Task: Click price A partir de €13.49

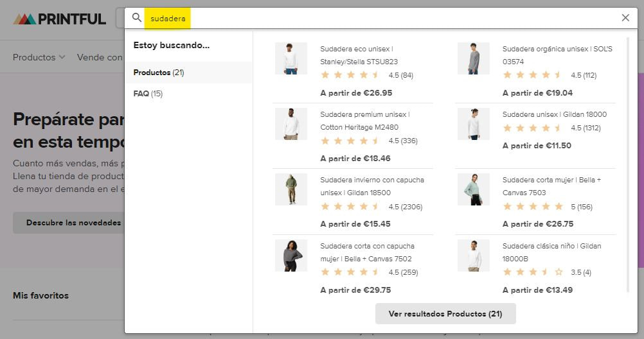Action: [537, 290]
